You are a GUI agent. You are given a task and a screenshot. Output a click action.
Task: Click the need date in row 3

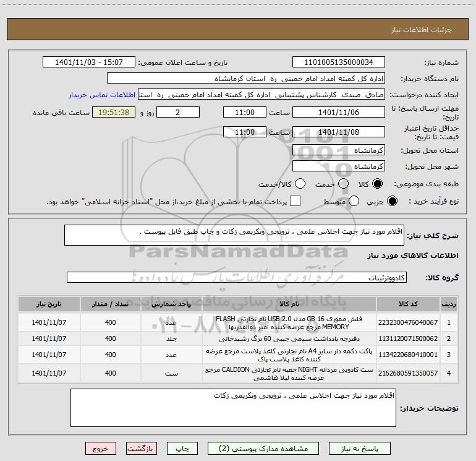(x=49, y=355)
